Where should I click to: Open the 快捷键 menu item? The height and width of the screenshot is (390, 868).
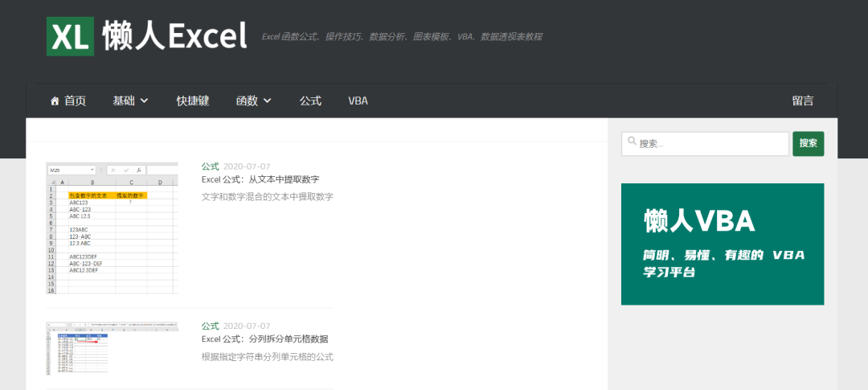[193, 101]
